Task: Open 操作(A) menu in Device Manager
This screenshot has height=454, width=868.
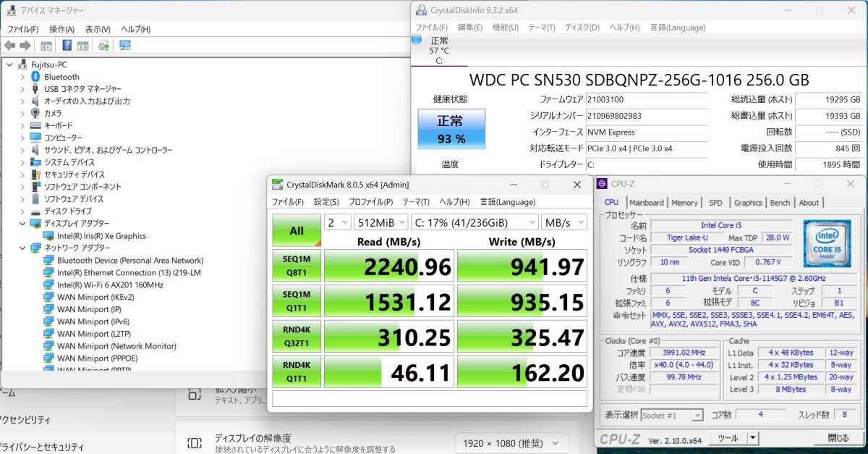Action: (61, 29)
